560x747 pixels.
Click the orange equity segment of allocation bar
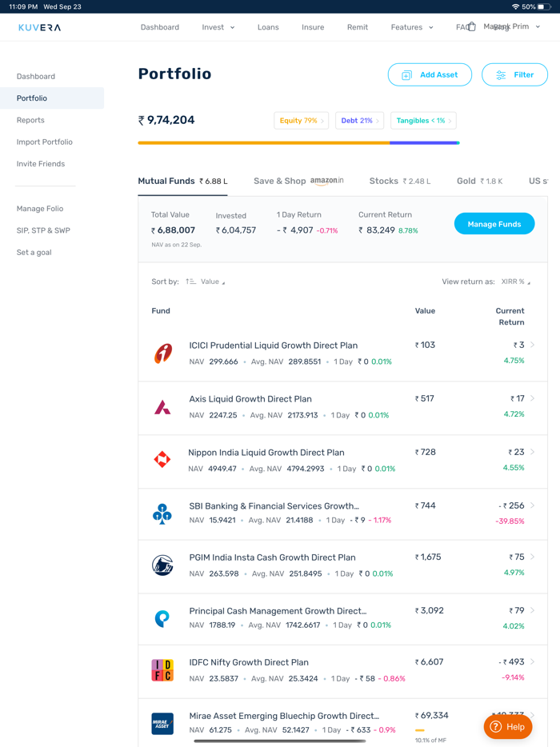263,143
